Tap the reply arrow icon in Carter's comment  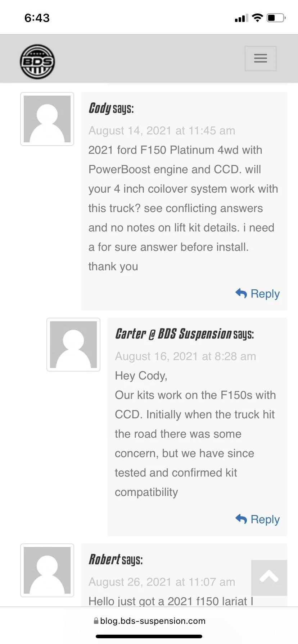coord(241,519)
